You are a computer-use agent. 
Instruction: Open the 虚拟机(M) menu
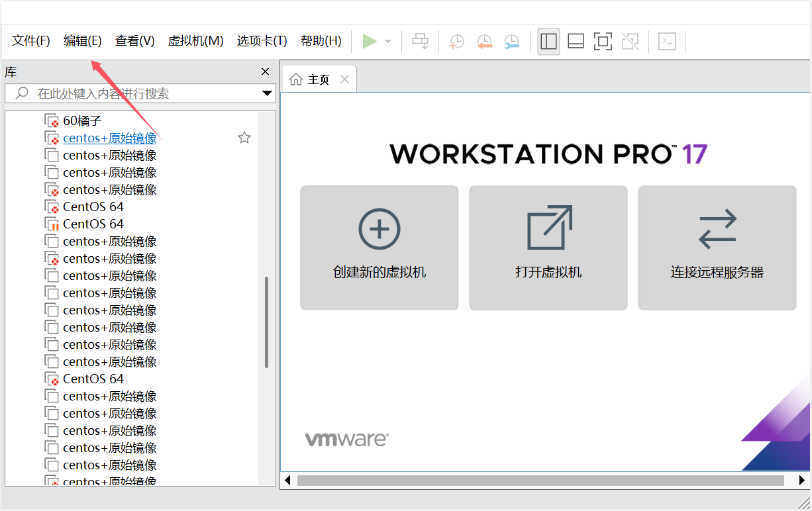(196, 41)
